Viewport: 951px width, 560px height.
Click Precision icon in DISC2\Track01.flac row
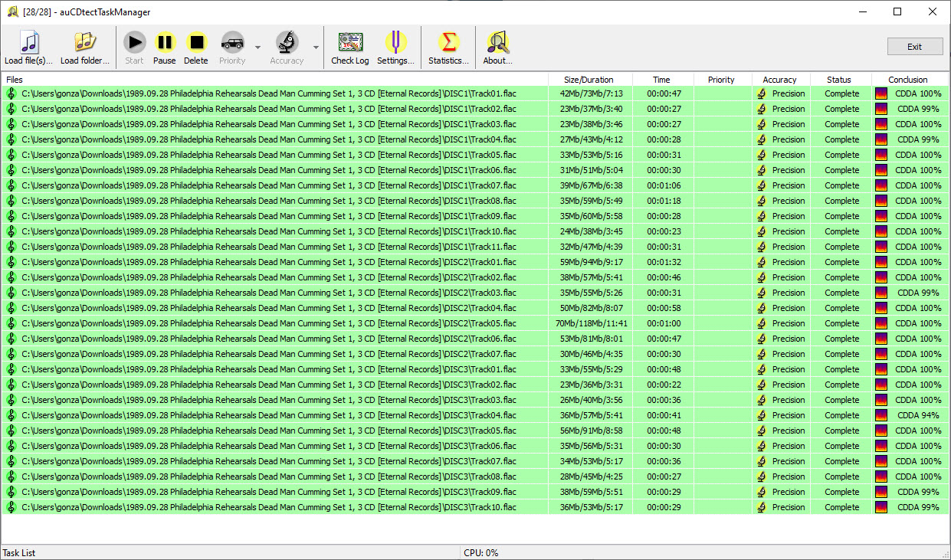761,262
